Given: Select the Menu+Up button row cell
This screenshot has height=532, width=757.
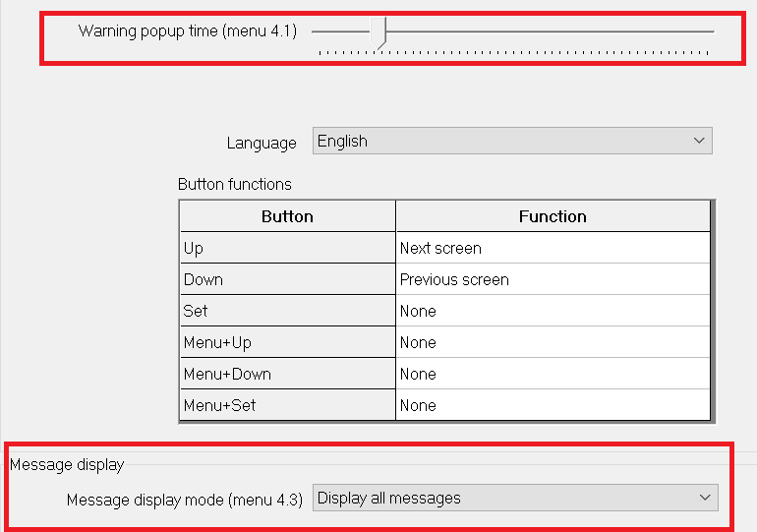Looking at the screenshot, I should pyautogui.click(x=287, y=342).
